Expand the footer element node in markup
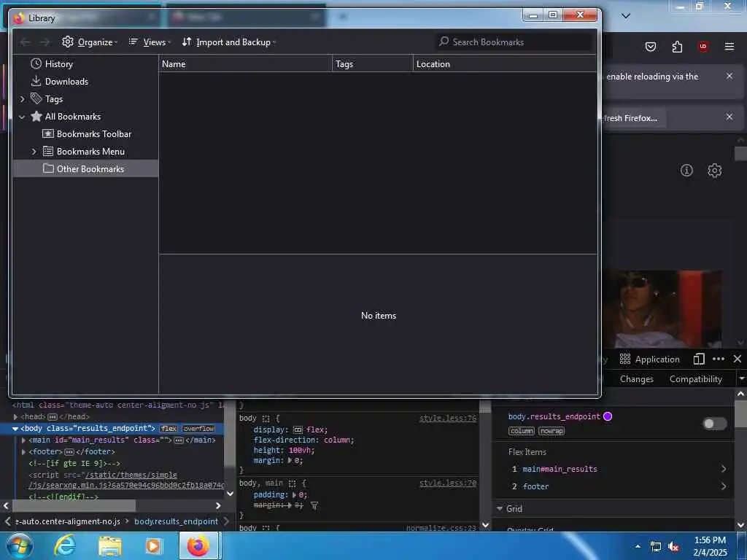747x560 pixels. click(x=24, y=451)
